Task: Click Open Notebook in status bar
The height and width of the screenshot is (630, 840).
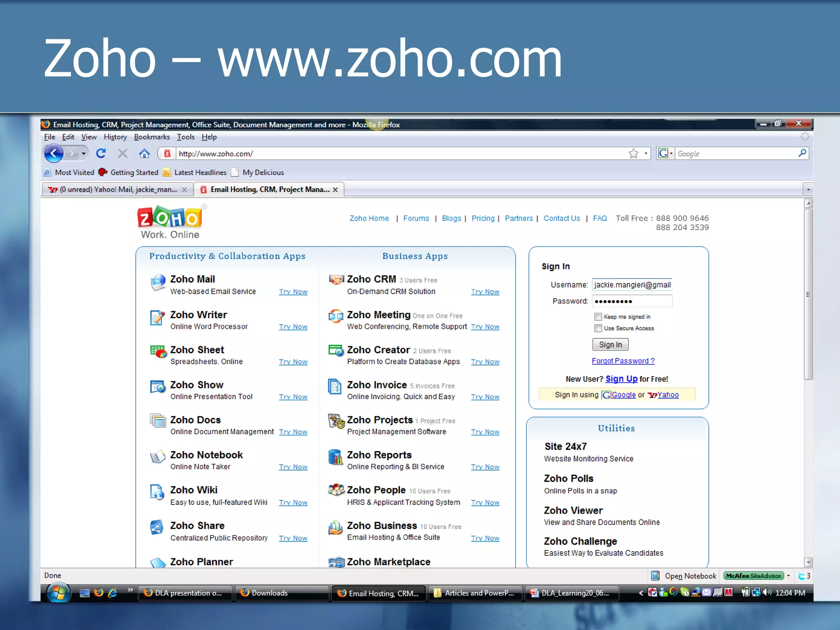Action: 684,576
